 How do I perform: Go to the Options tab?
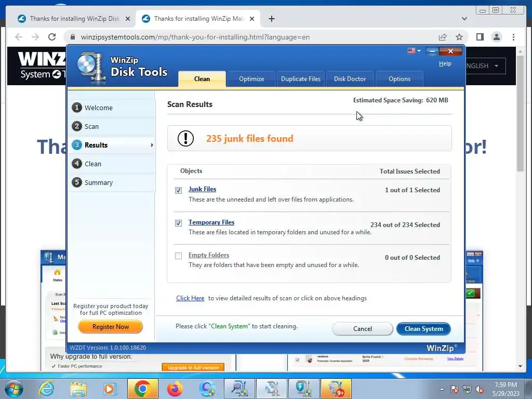[x=400, y=79]
